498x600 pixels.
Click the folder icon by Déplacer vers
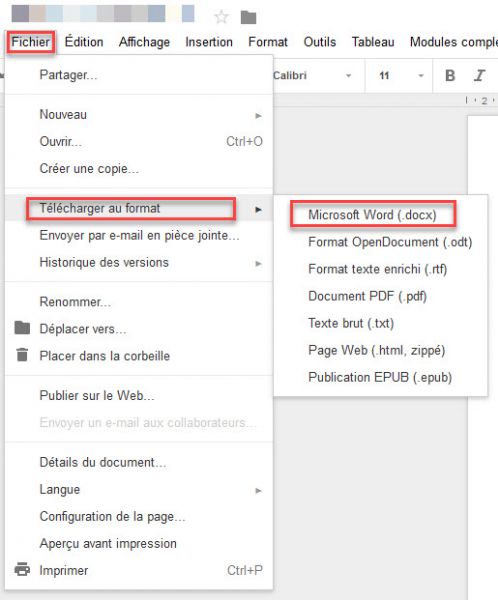point(22,328)
